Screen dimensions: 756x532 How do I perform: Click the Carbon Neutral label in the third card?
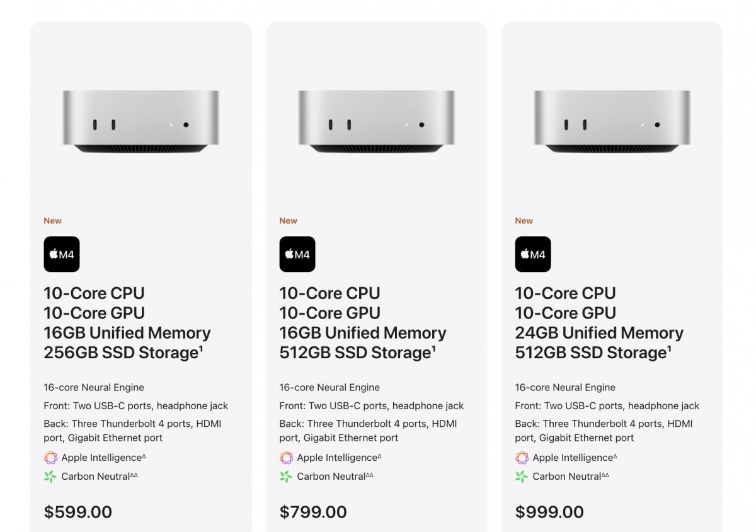click(x=566, y=477)
